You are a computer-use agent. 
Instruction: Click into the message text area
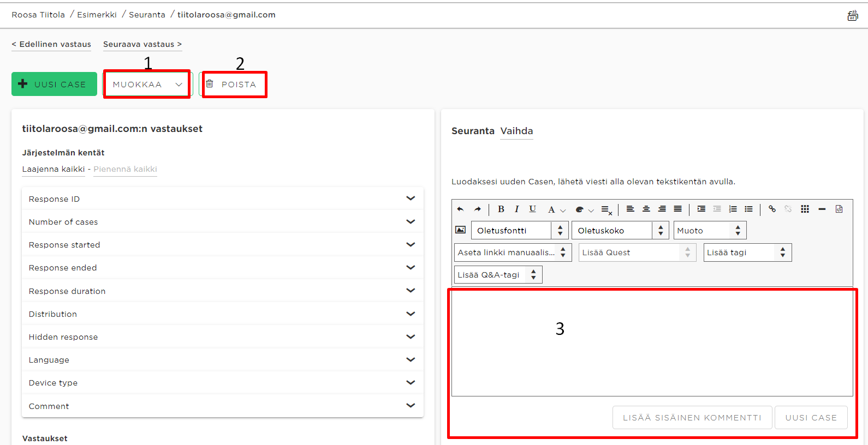pyautogui.click(x=652, y=342)
